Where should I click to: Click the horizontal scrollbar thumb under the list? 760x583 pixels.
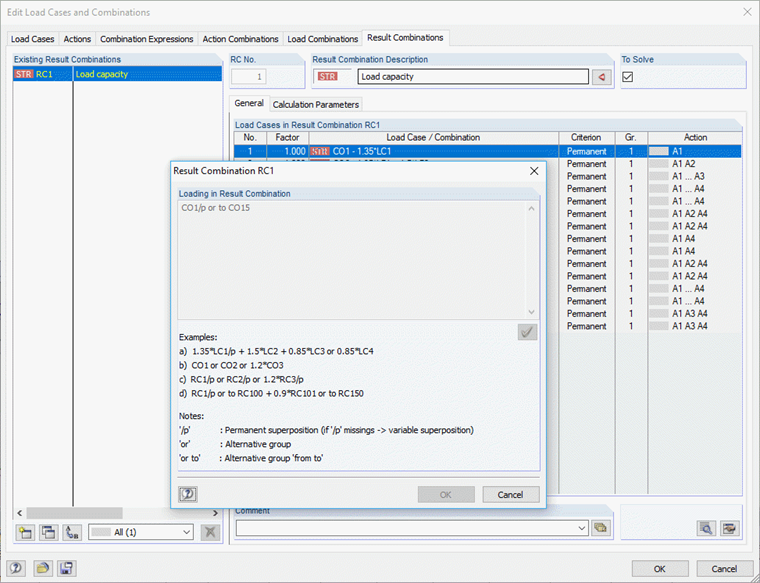74,513
